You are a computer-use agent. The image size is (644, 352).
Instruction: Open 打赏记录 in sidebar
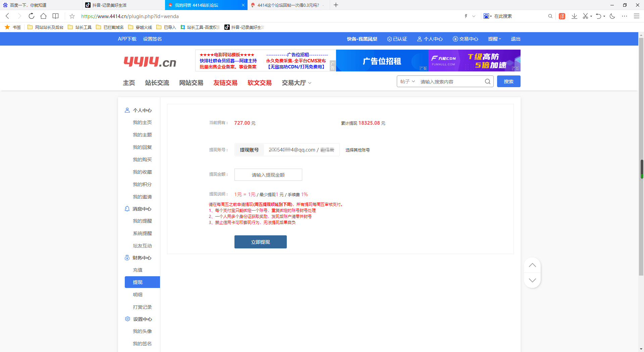coord(142,307)
